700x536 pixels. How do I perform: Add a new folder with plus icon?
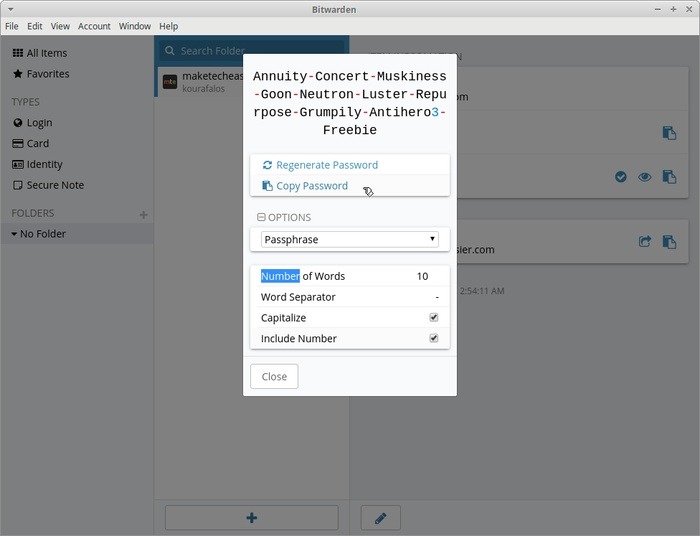[143, 215]
